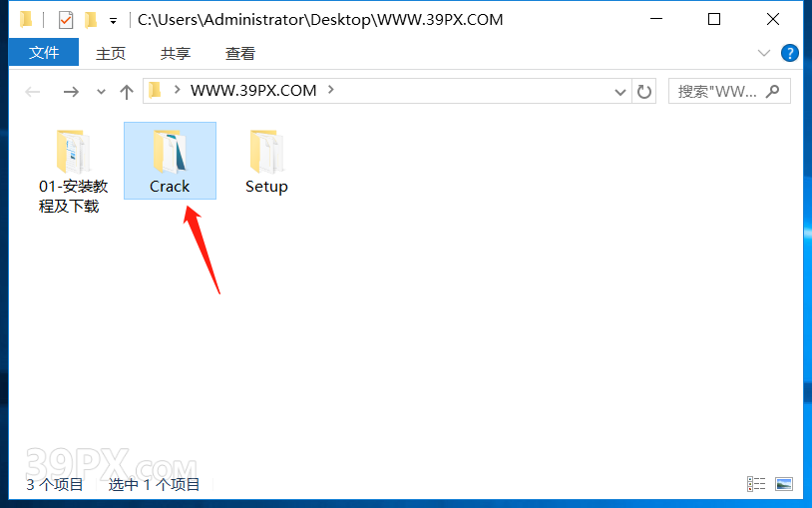Open the 文件 menu tab

(x=44, y=52)
